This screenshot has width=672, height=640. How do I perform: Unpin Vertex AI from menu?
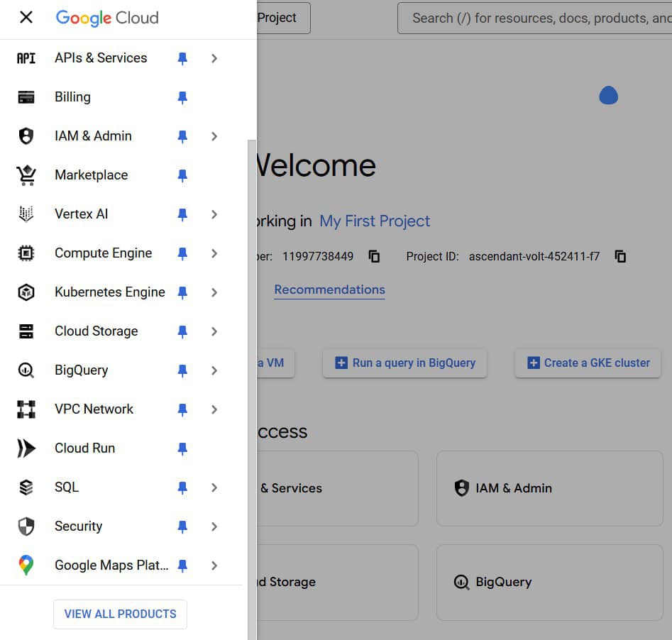(x=182, y=214)
